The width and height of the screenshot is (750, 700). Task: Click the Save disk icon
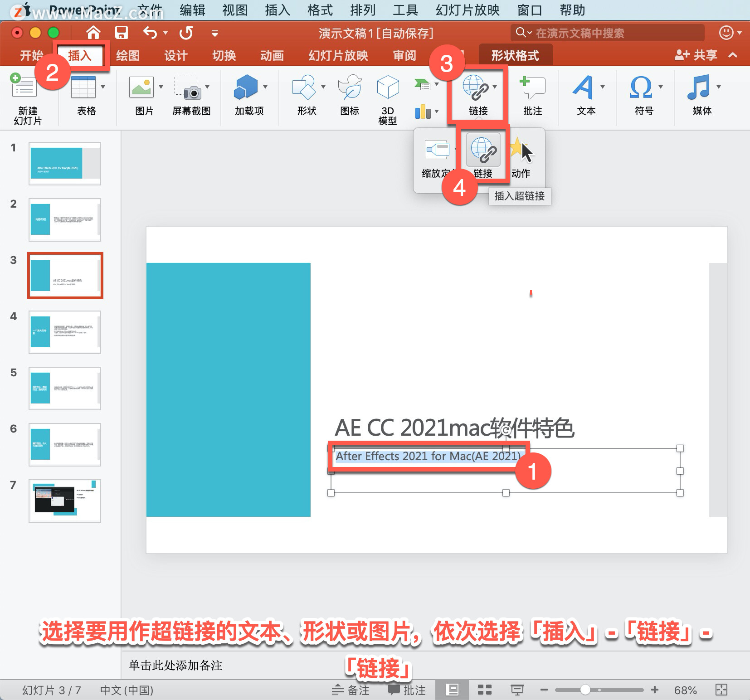pyautogui.click(x=122, y=33)
